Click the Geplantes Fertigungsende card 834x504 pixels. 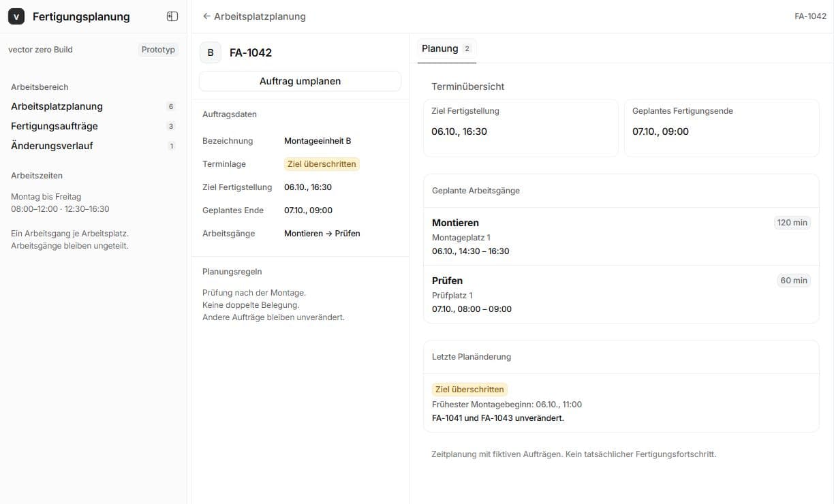[x=722, y=128]
